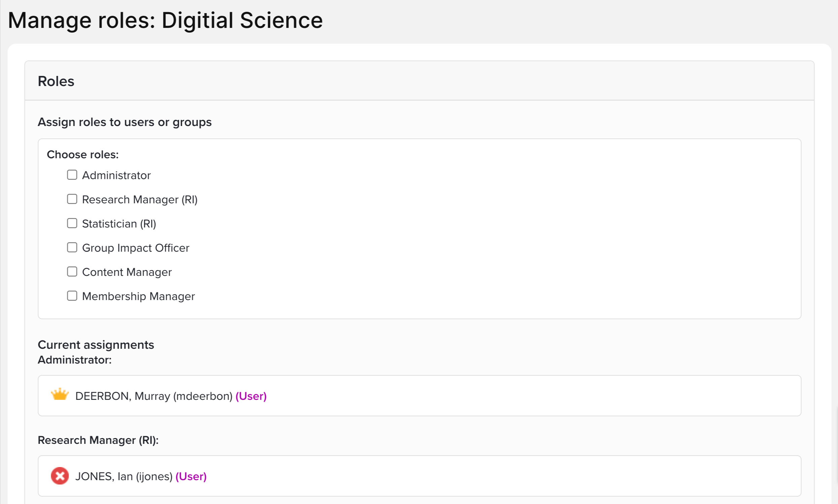The height and width of the screenshot is (504, 838).
Task: Click the Administrator: assignments subheading
Action: point(75,360)
